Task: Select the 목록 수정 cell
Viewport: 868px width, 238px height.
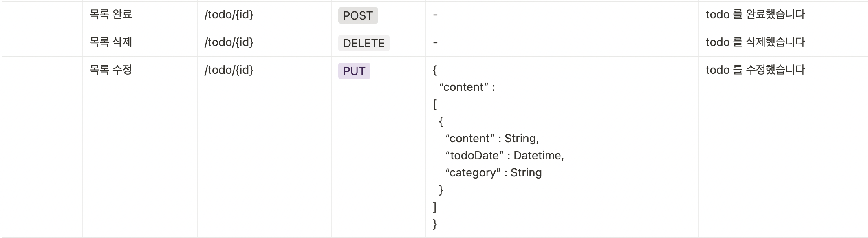Action: (x=111, y=70)
